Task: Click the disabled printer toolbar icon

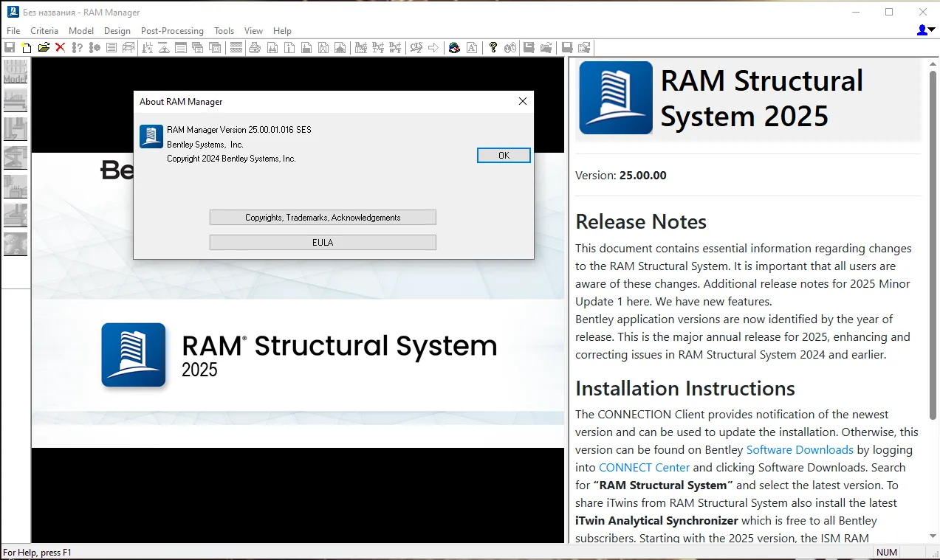Action: pyautogui.click(x=255, y=48)
